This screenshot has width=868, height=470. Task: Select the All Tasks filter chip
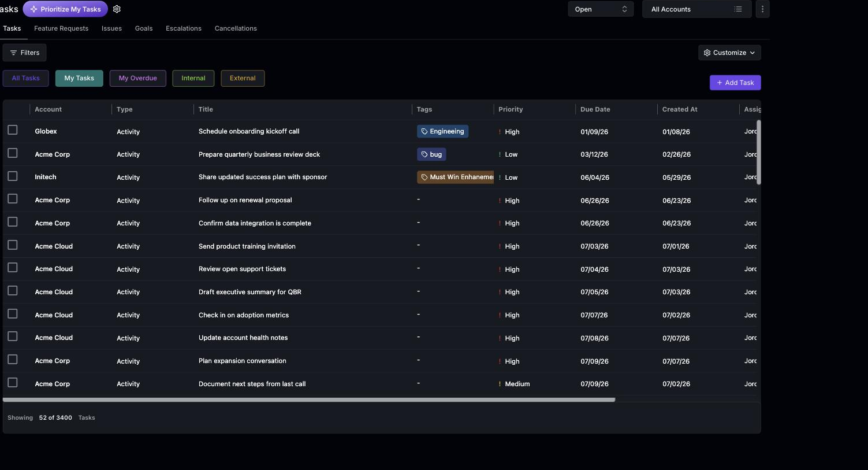(x=26, y=78)
